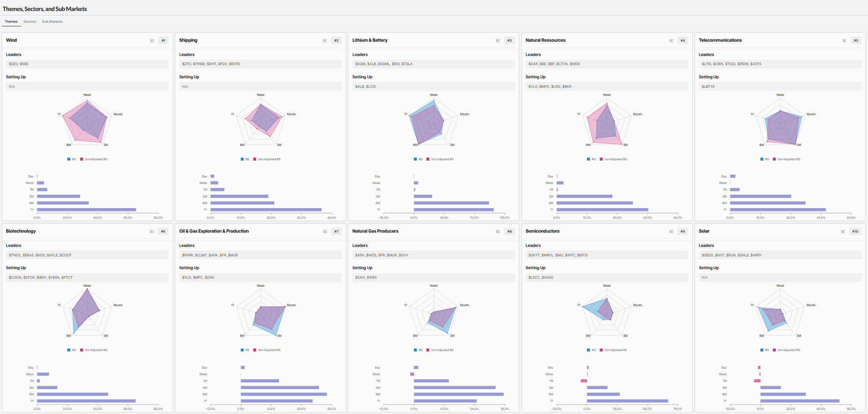
Task: Click the Biotechnology card's chart icon
Action: 152,232
